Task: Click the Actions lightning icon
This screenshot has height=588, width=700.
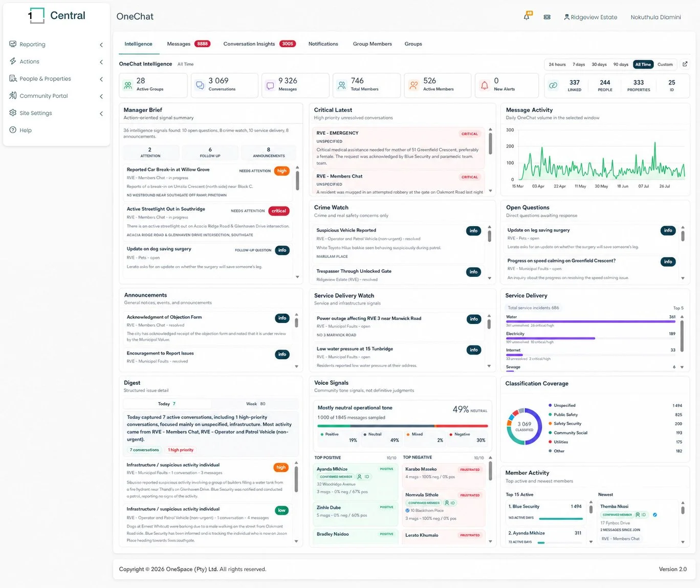Action: click(x=13, y=61)
